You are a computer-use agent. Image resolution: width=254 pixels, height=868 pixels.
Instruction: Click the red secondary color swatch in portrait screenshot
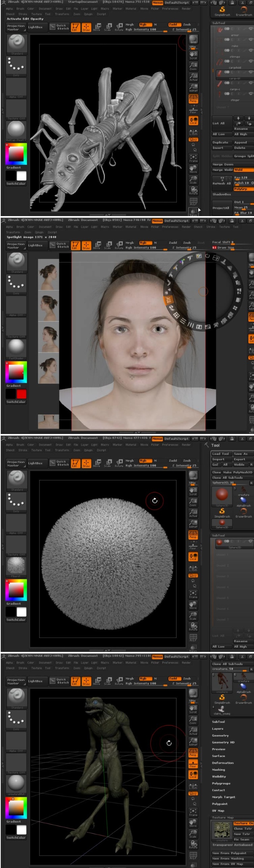21,393
